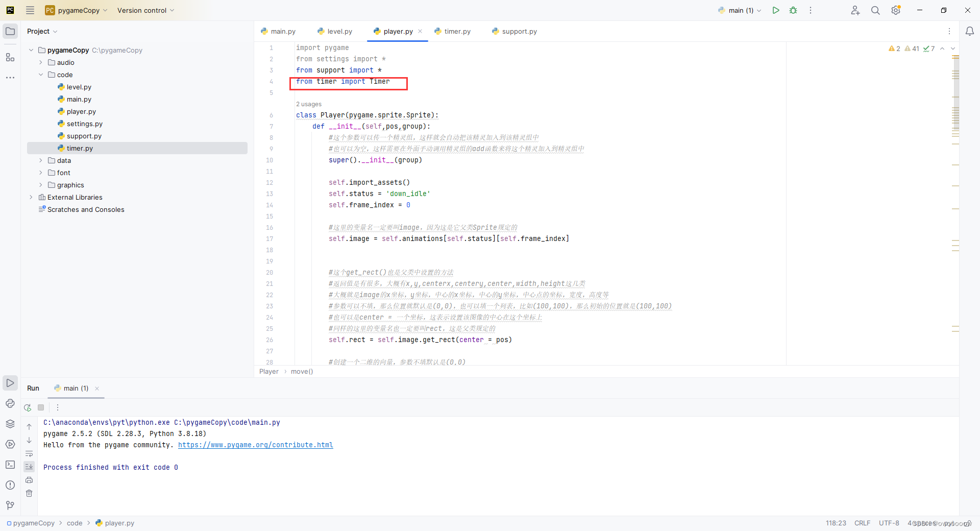This screenshot has height=531, width=980.
Task: Open IDE settings gear
Action: click(x=896, y=10)
